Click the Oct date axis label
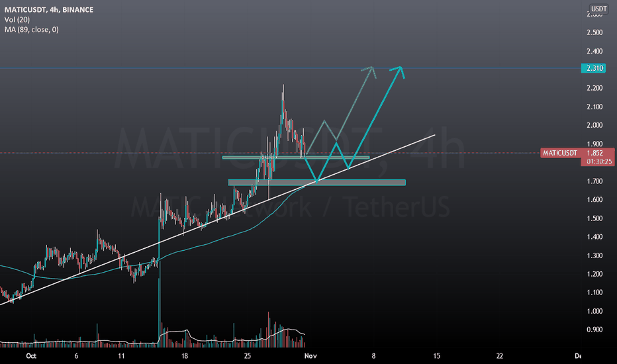617x364 pixels. coord(31,356)
